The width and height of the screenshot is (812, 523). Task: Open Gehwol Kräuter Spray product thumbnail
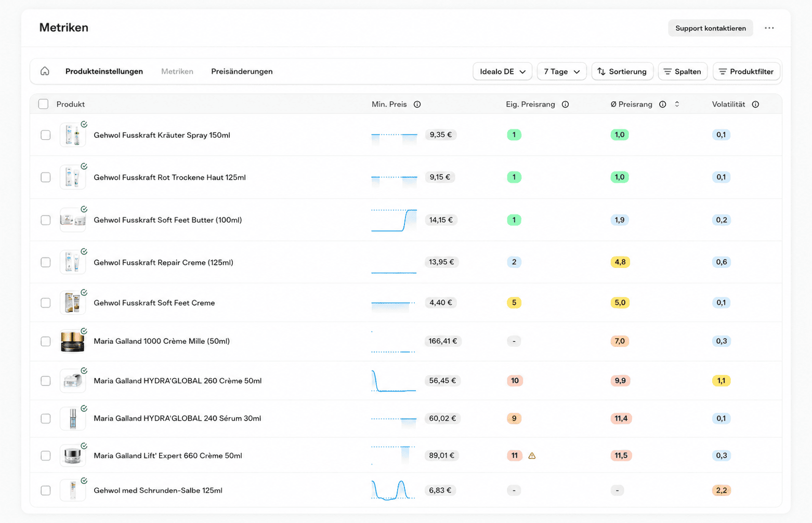(72, 135)
